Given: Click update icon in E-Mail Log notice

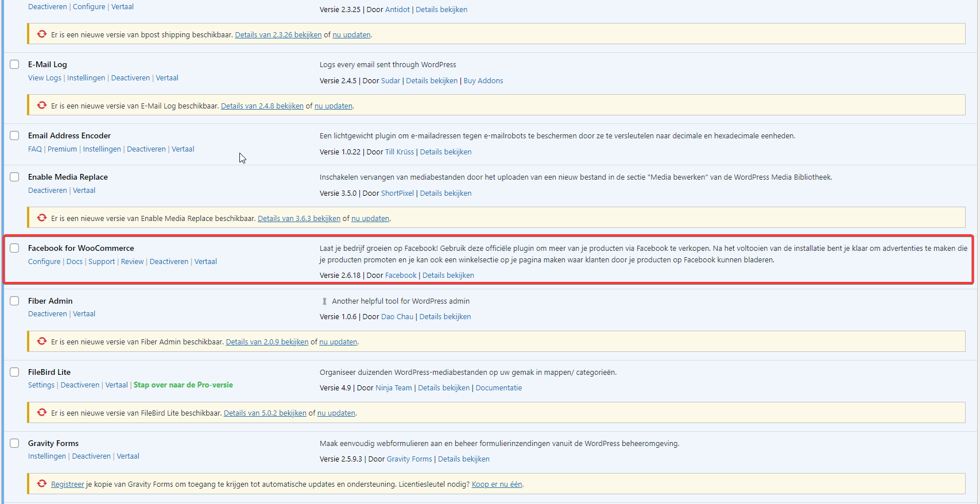Looking at the screenshot, I should [x=42, y=106].
